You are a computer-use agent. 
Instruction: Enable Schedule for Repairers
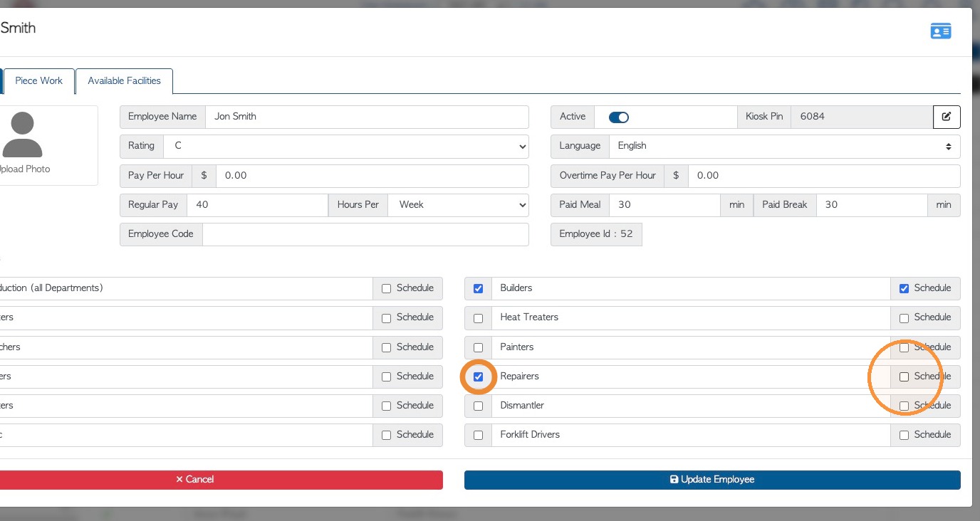tap(904, 377)
